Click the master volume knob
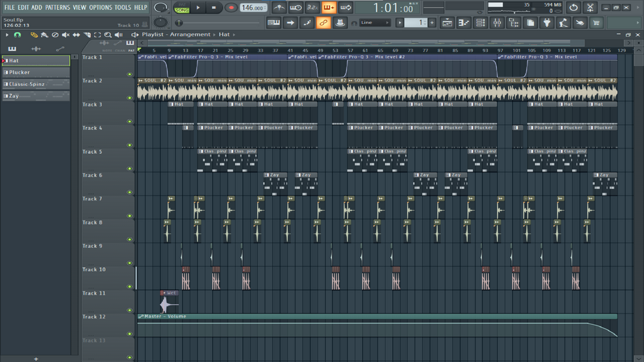The image size is (644, 362). [160, 8]
